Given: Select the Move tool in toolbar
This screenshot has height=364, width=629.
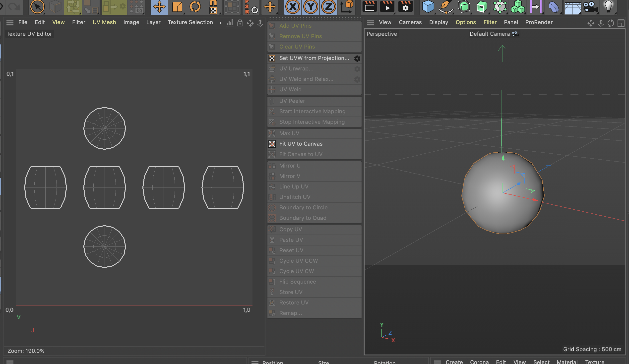Looking at the screenshot, I should point(159,7).
